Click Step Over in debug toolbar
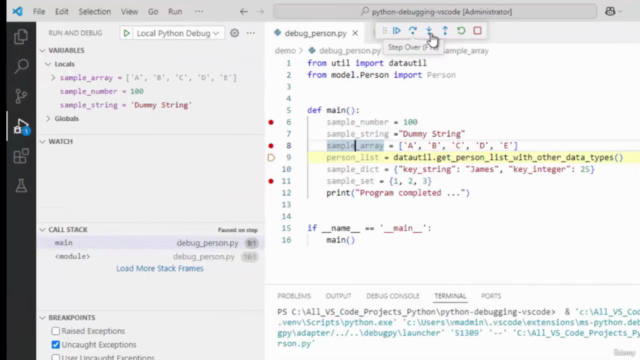Screen dimensions: 640x360 (x=413, y=31)
